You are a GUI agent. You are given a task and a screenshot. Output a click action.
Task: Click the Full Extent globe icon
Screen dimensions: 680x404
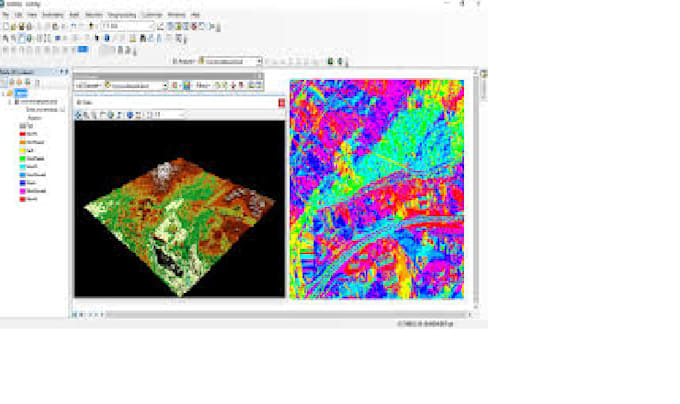(29, 39)
